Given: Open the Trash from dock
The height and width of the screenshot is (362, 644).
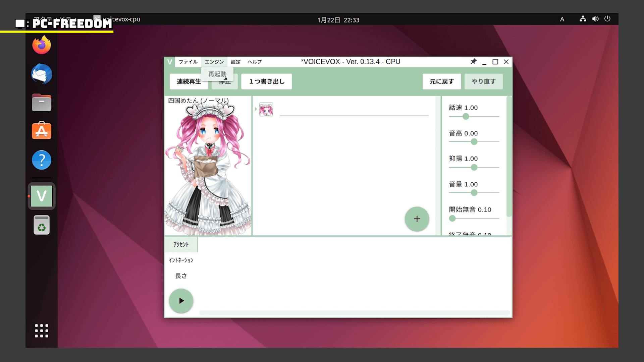Looking at the screenshot, I should click(x=42, y=225).
